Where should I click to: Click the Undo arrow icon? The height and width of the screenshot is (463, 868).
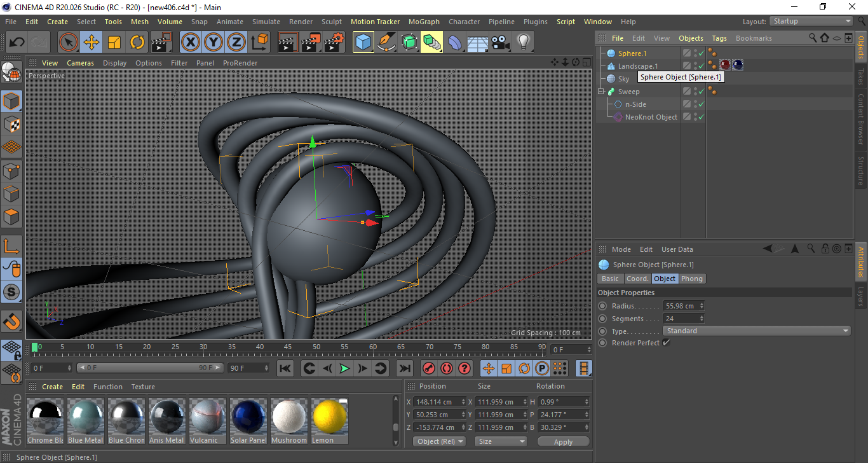click(x=17, y=43)
